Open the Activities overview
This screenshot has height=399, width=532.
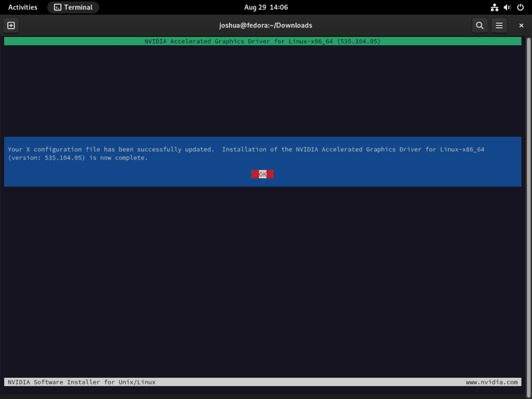coord(22,7)
